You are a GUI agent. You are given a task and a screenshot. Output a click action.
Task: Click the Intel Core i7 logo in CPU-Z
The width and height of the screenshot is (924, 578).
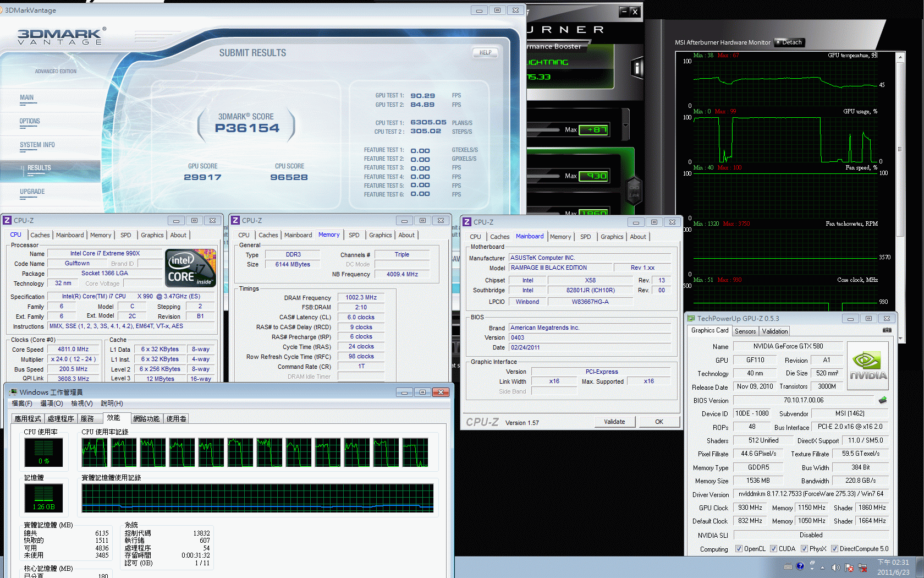pyautogui.click(x=190, y=268)
